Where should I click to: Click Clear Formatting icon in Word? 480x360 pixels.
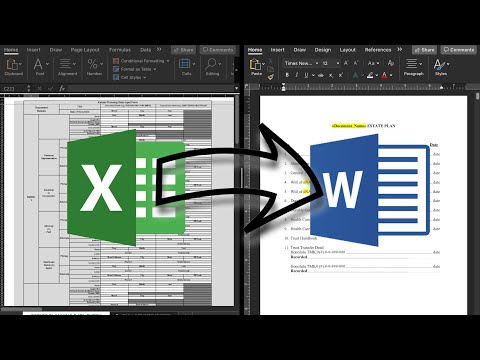click(391, 63)
